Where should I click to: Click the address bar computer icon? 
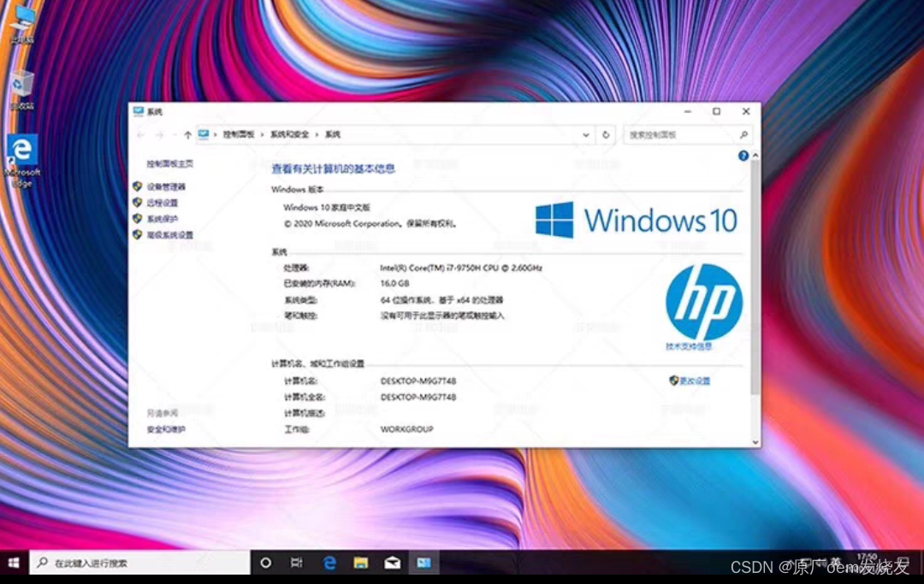(204, 134)
